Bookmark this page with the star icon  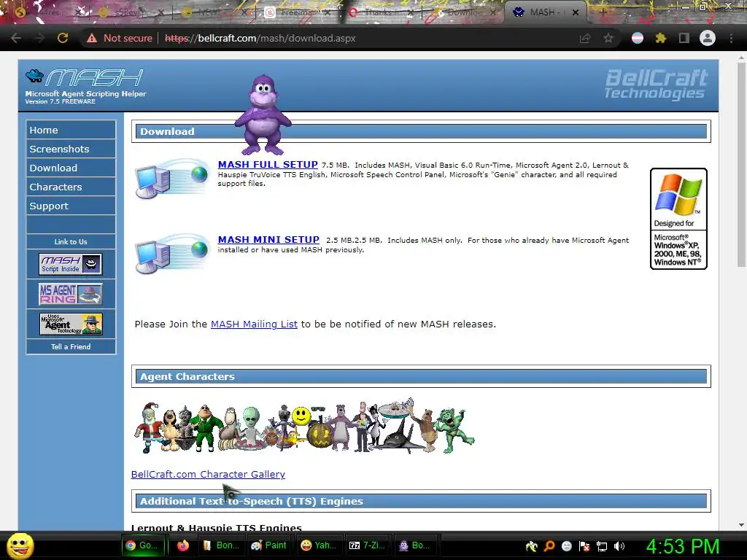[x=608, y=38]
